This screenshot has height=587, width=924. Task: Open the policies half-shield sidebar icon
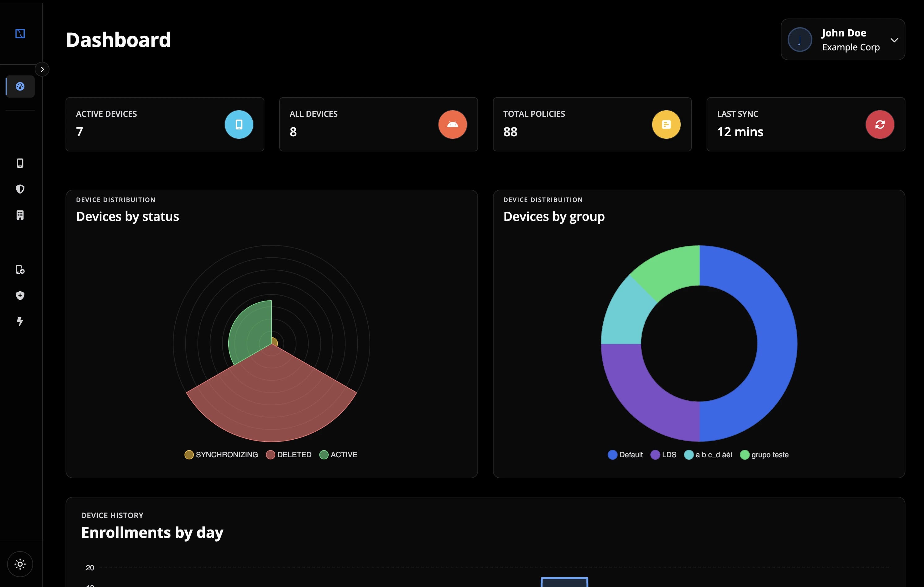click(x=20, y=189)
